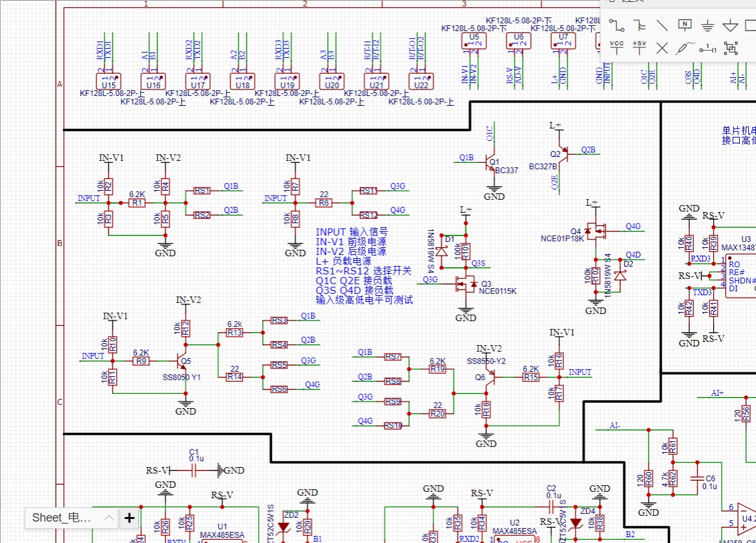Image resolution: width=756 pixels, height=543 pixels.
Task: Select the Voltage Probe tool
Action: pos(685,47)
